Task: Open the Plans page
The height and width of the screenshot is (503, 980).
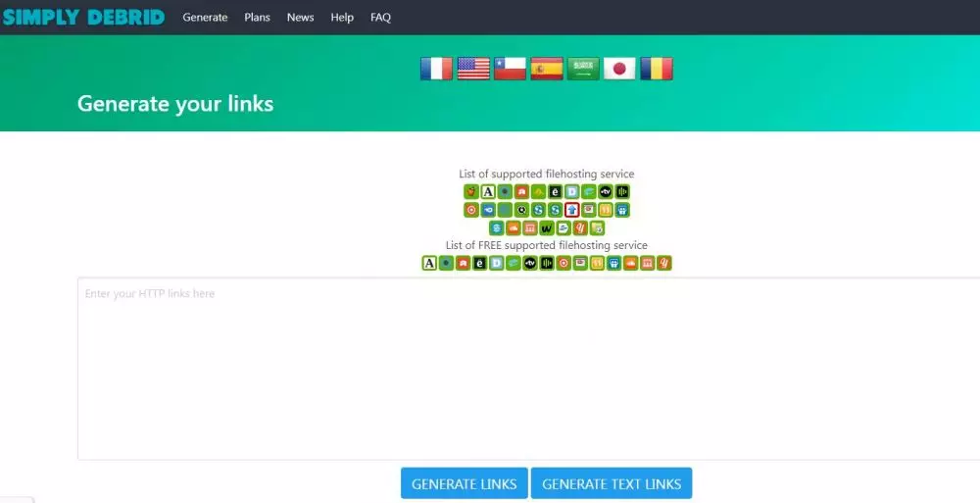Action: click(x=257, y=18)
